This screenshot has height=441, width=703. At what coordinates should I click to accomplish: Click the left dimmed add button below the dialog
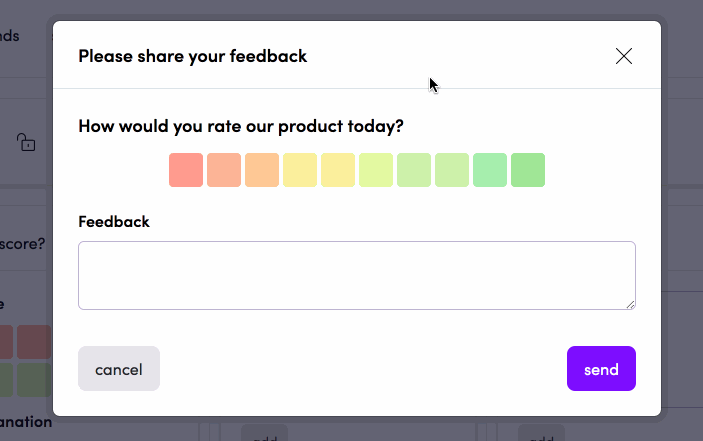point(265,433)
